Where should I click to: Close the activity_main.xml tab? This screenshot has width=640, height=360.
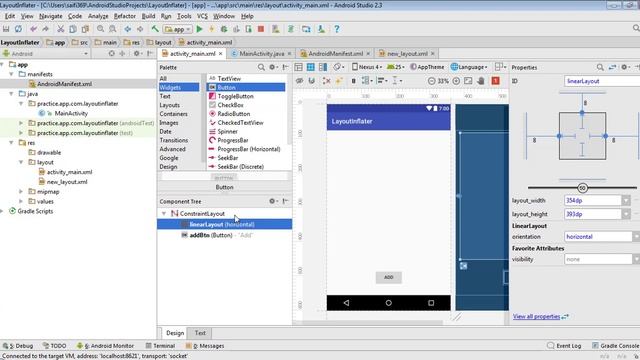221,53
